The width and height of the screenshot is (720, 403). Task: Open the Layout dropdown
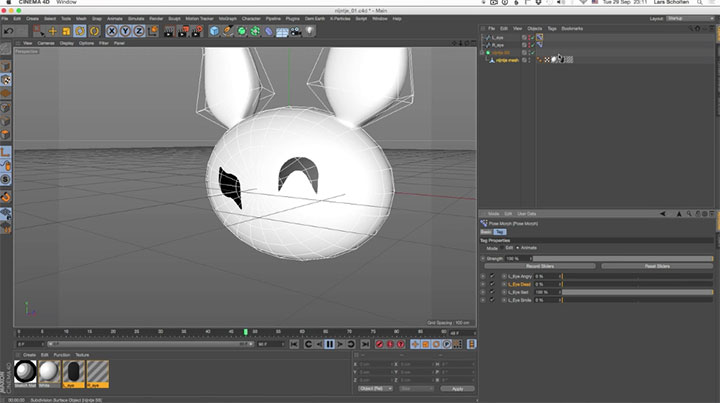tap(690, 19)
